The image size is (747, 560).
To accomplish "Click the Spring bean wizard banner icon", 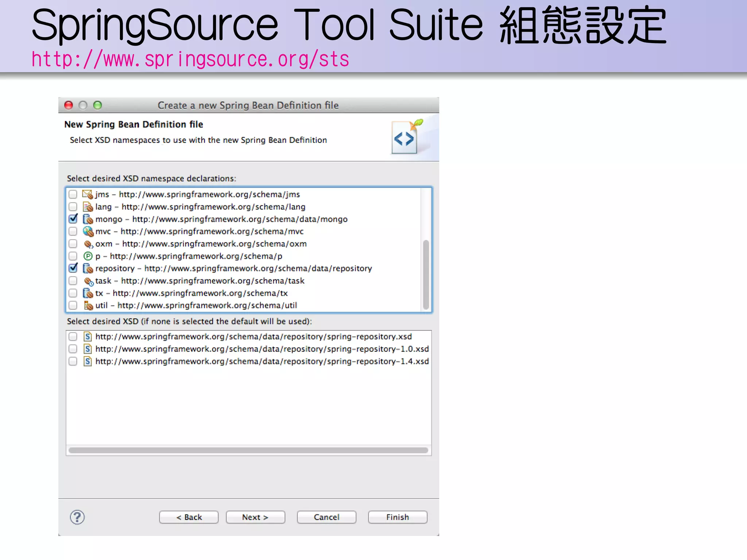I will click(407, 137).
